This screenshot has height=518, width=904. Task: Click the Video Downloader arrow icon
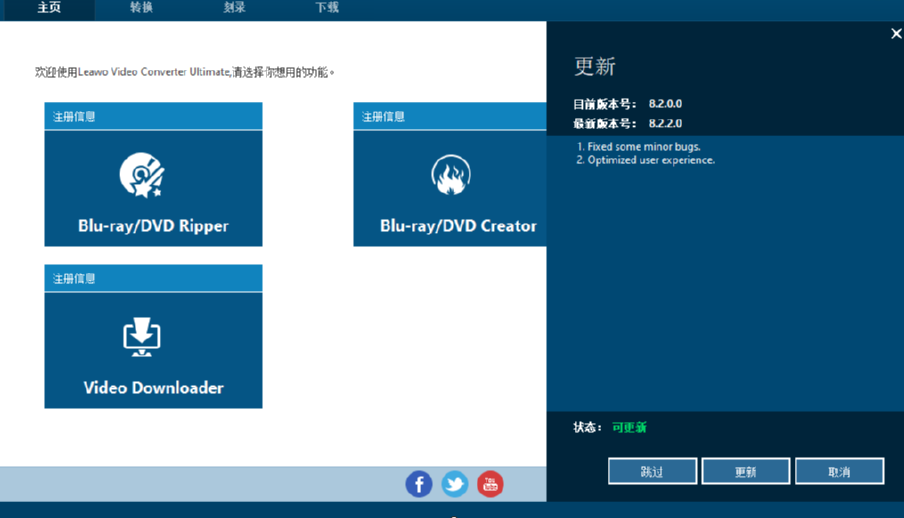click(142, 337)
